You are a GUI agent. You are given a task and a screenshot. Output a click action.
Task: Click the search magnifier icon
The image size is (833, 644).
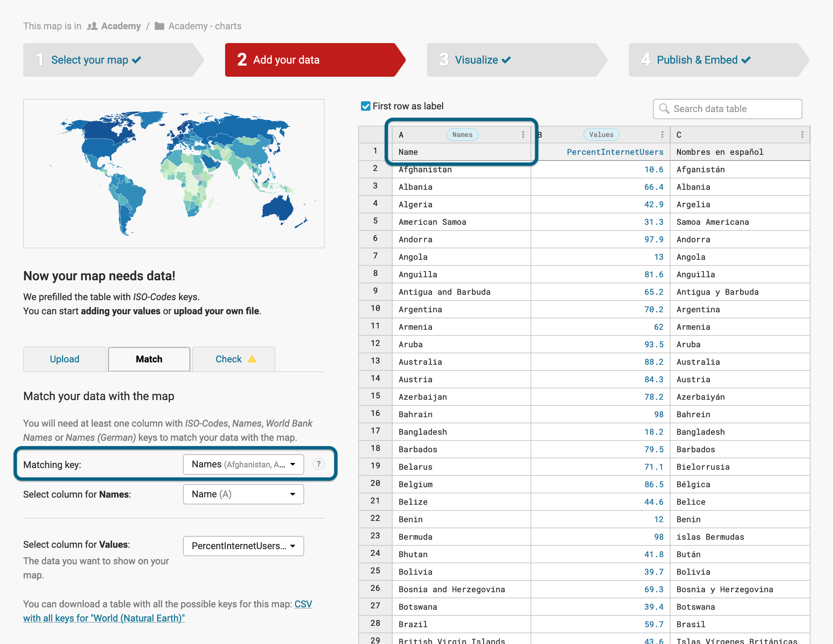click(664, 109)
